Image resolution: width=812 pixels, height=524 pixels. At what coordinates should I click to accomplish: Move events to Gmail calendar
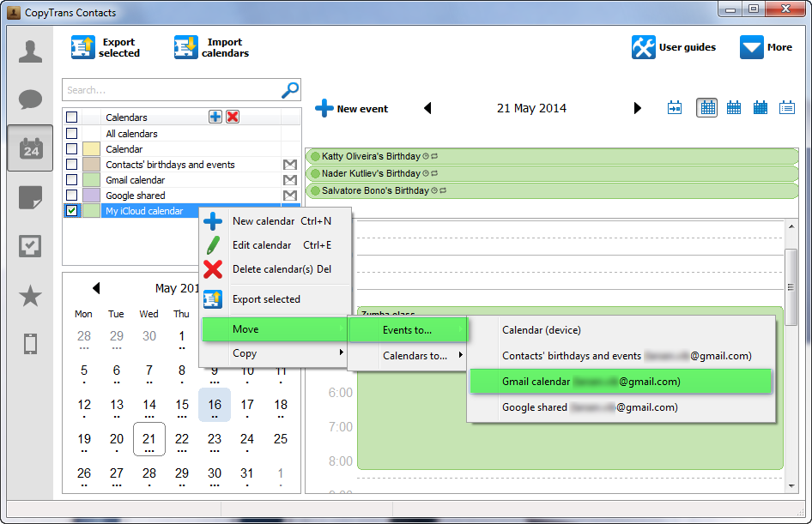pyautogui.click(x=621, y=382)
